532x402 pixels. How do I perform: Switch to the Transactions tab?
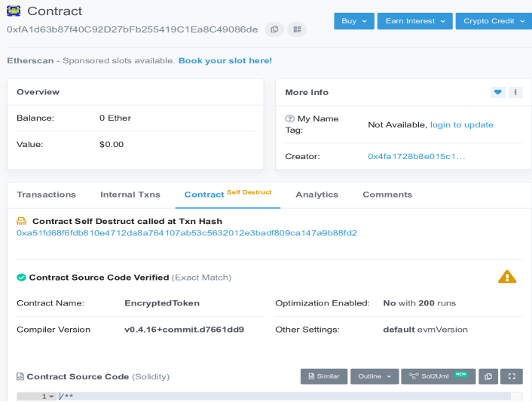coord(46,195)
